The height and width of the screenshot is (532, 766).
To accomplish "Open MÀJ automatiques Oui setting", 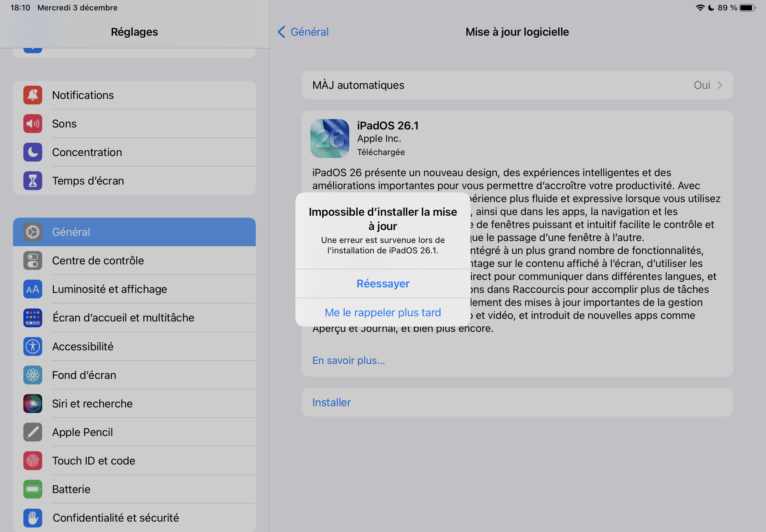I will click(x=702, y=85).
